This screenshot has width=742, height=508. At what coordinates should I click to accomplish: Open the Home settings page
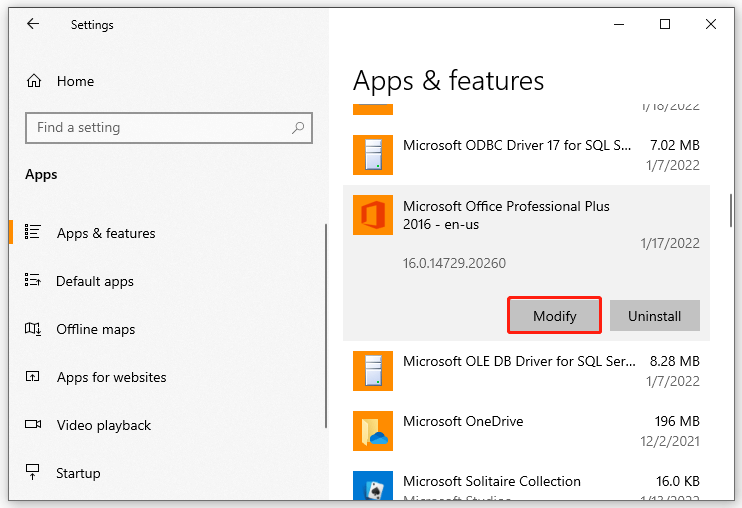pos(75,81)
